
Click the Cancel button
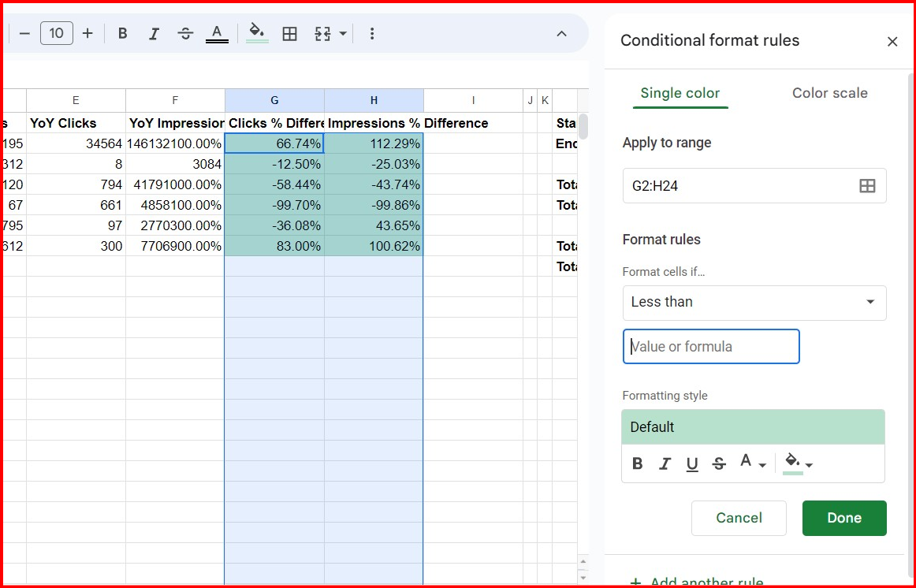(x=739, y=518)
